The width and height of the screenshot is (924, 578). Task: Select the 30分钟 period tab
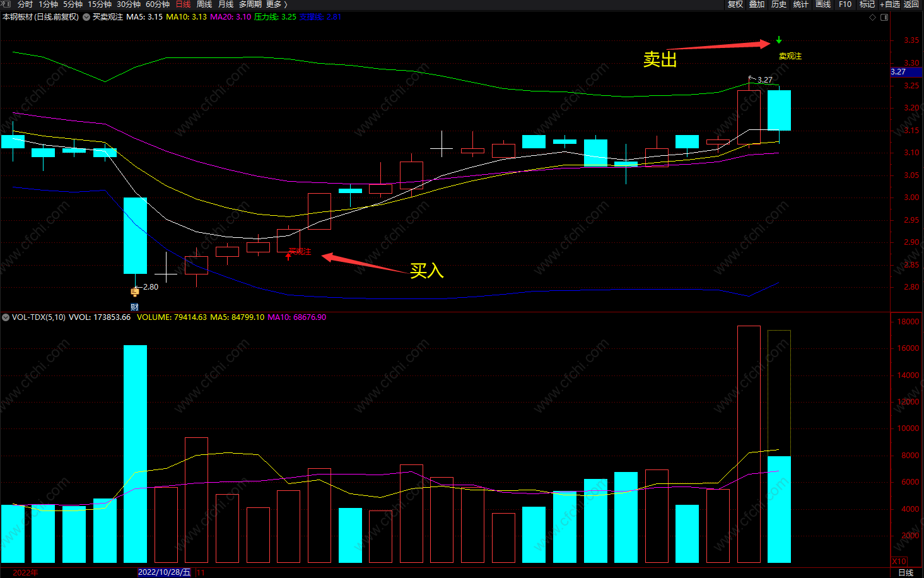point(129,4)
